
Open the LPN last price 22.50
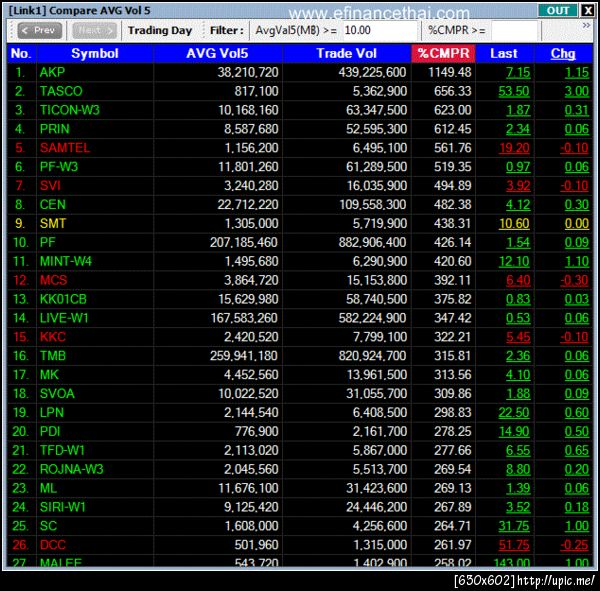514,413
